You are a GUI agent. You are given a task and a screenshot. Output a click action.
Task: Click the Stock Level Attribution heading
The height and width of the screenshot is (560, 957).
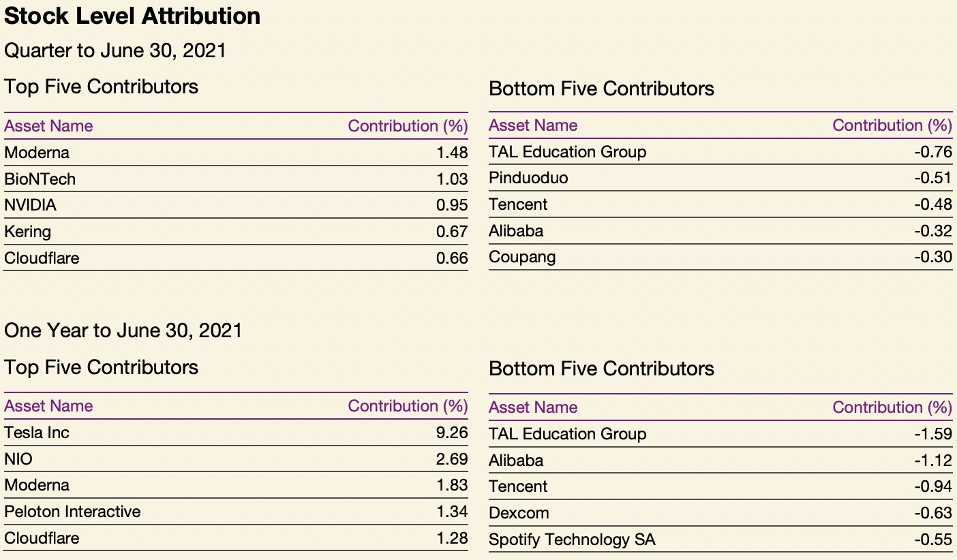click(132, 16)
